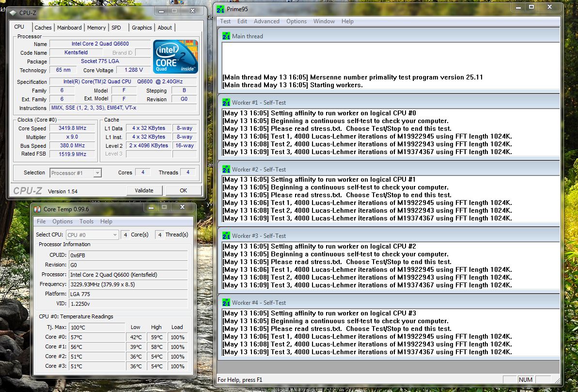Screen dimensions: 578x392
Task: Click the Main thread window icon
Action: point(226,36)
